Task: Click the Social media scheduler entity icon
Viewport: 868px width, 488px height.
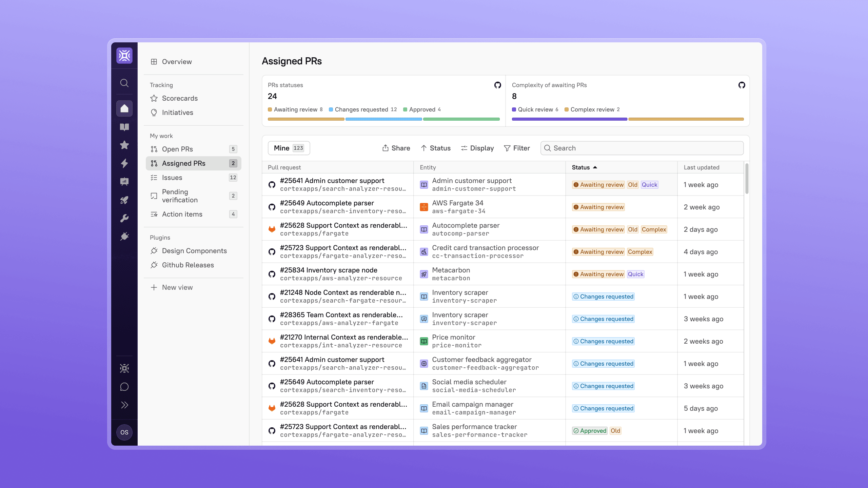Action: point(424,386)
